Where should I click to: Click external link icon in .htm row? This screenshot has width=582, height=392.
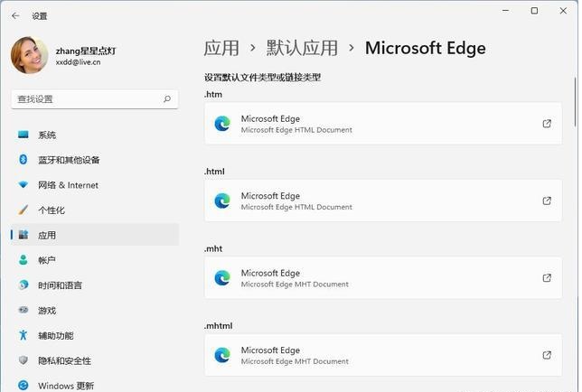[547, 124]
